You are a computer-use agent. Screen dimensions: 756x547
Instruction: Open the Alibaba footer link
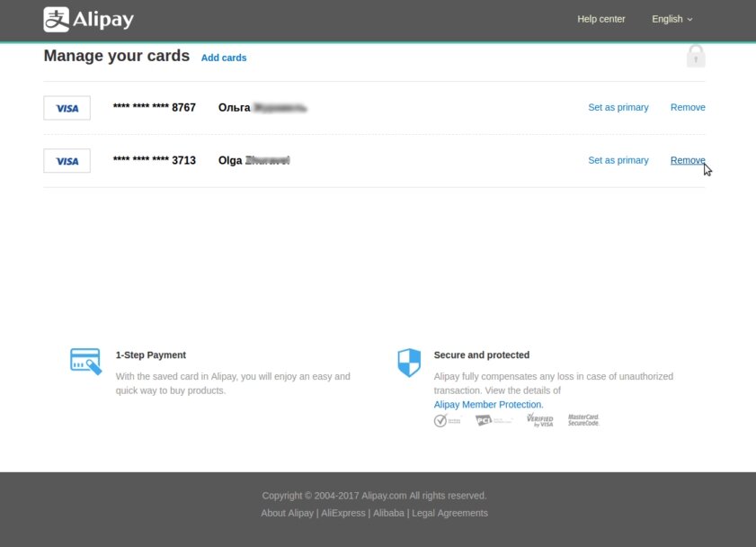tap(388, 513)
